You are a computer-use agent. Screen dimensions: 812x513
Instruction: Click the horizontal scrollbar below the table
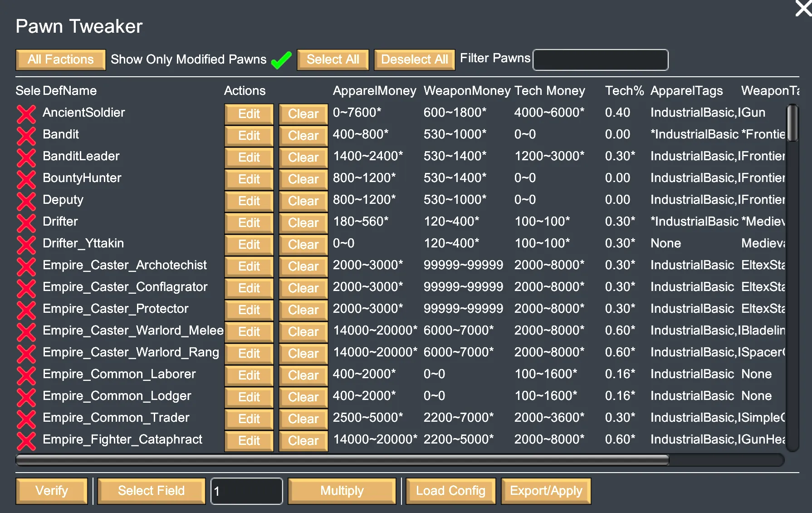click(x=342, y=460)
